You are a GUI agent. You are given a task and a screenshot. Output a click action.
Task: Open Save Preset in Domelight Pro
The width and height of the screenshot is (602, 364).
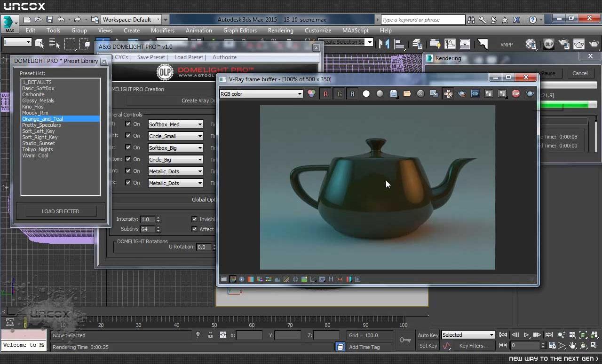click(x=151, y=57)
